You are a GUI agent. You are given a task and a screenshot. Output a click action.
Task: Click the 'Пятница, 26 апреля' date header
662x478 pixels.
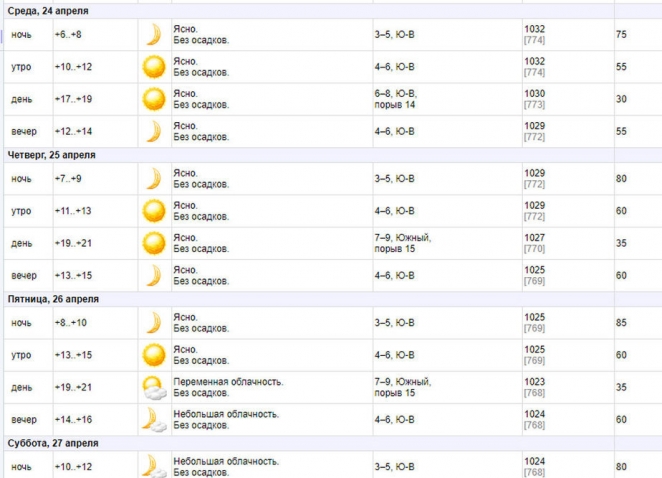[x=53, y=298]
